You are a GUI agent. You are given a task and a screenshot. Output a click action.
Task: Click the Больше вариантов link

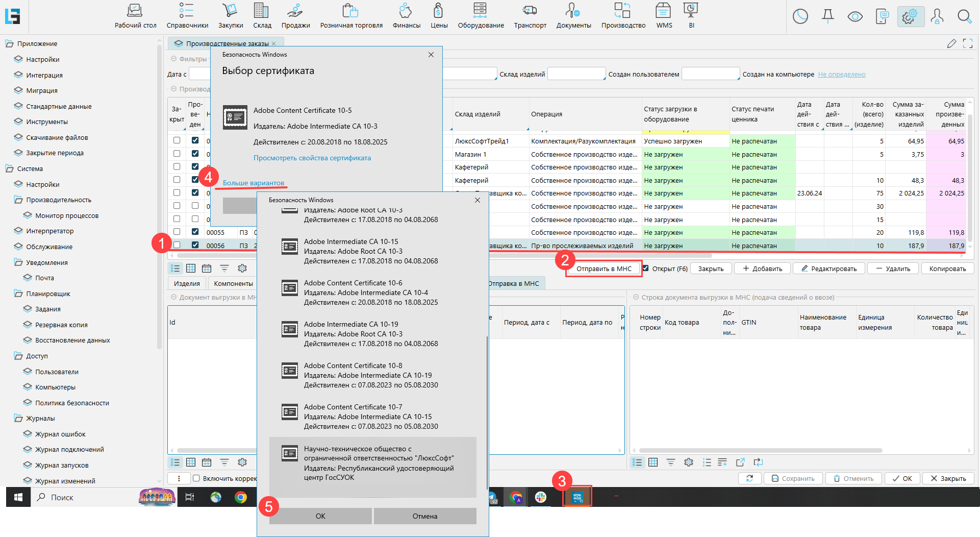pos(253,183)
